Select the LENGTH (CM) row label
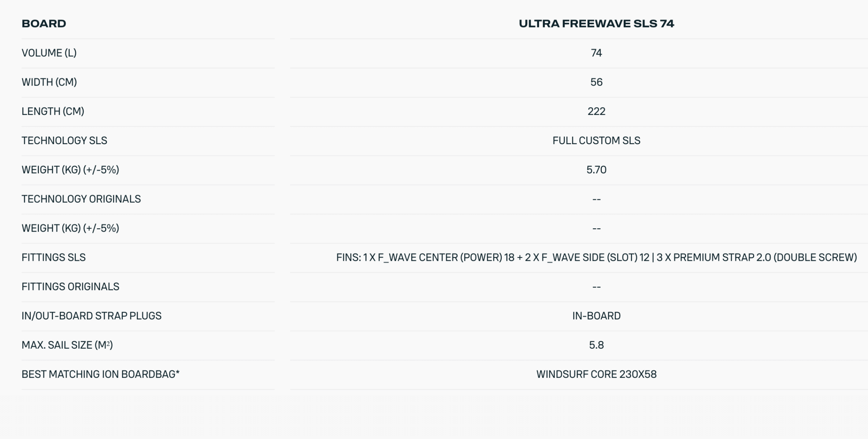Screen dimensions: 868x439 tap(53, 112)
